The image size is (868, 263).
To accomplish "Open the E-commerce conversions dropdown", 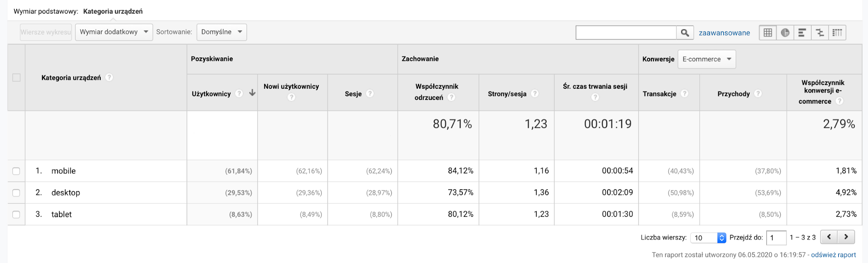I will [707, 59].
